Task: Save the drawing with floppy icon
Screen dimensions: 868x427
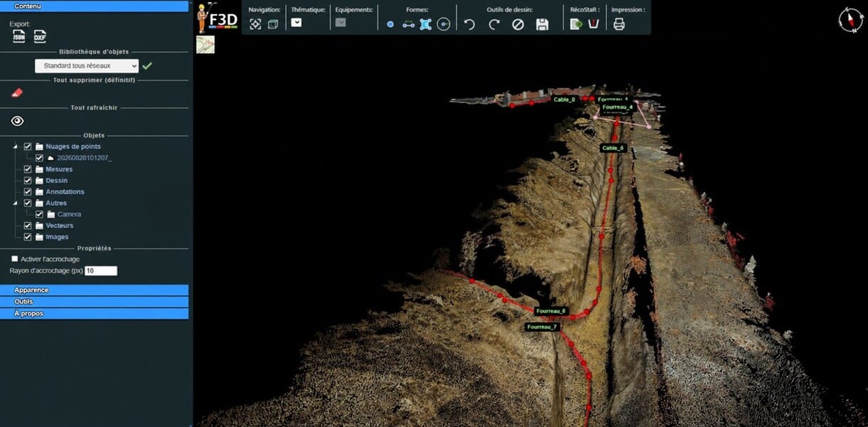Action: point(542,24)
